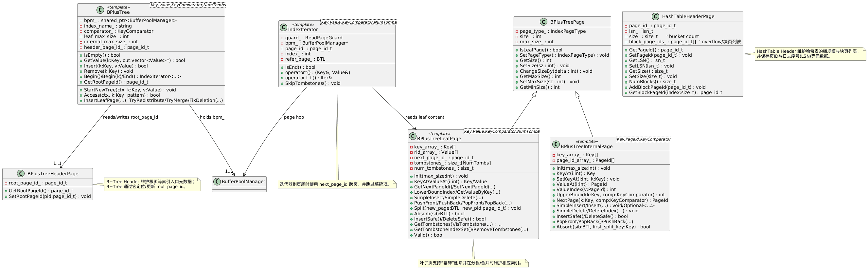Click the B+Tree Header note box

coord(152,184)
